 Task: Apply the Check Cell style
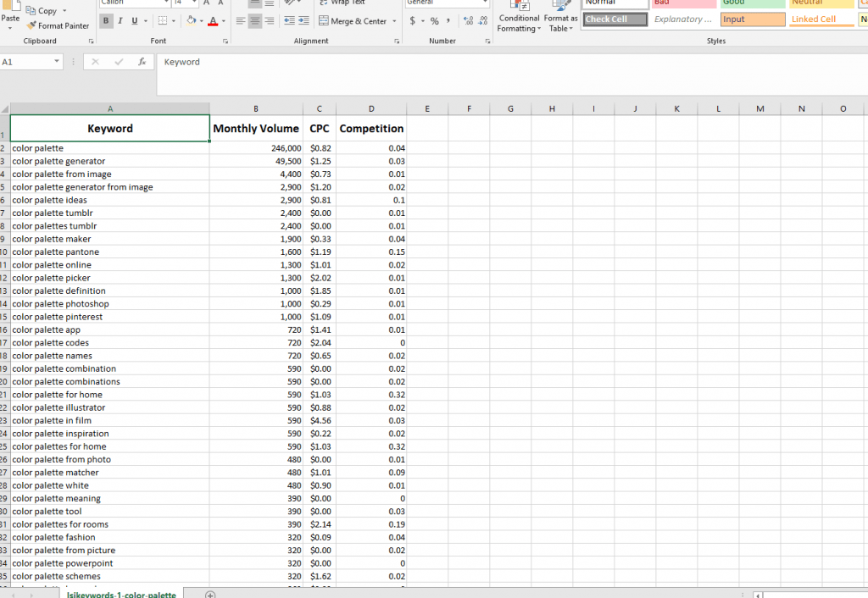pos(615,19)
